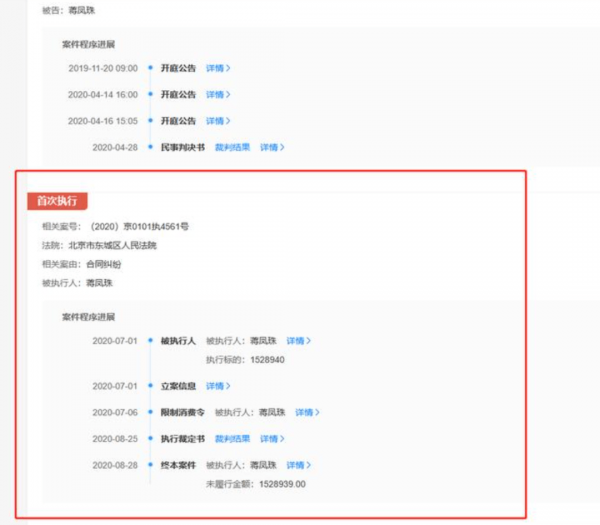Image resolution: width=600 pixels, height=525 pixels.
Task: View 裁判结果 of the 执行裁定书
Action: (231, 439)
